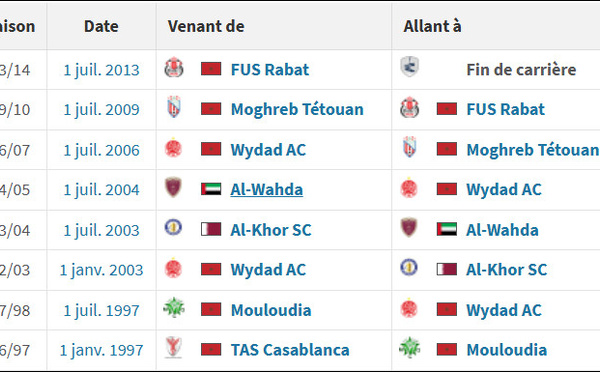Open Mouloudia link in Allant à column

[x=507, y=350]
